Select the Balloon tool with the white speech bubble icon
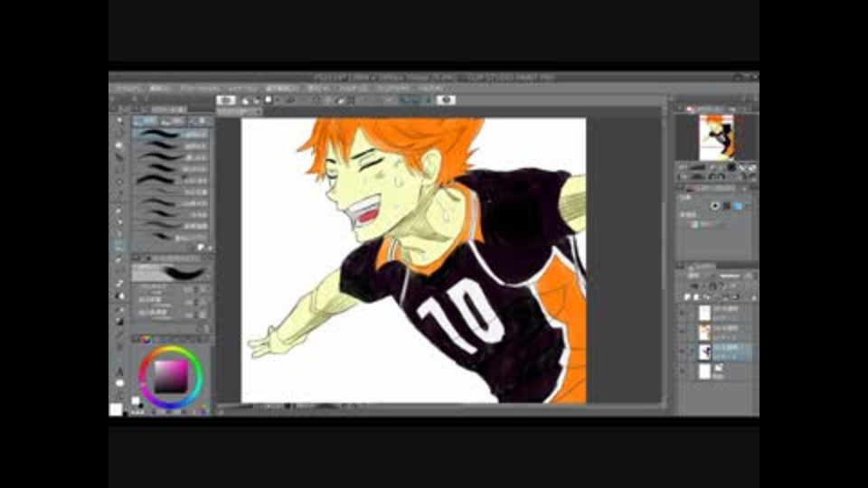Viewport: 868px width, 488px height. pos(119,383)
